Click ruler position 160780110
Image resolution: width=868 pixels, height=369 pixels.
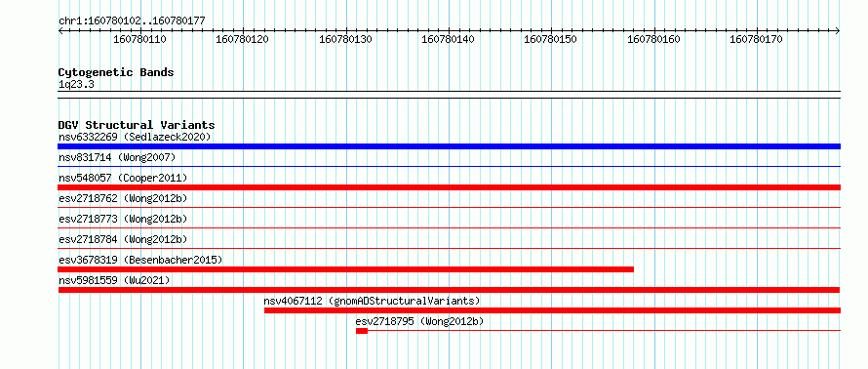(139, 39)
